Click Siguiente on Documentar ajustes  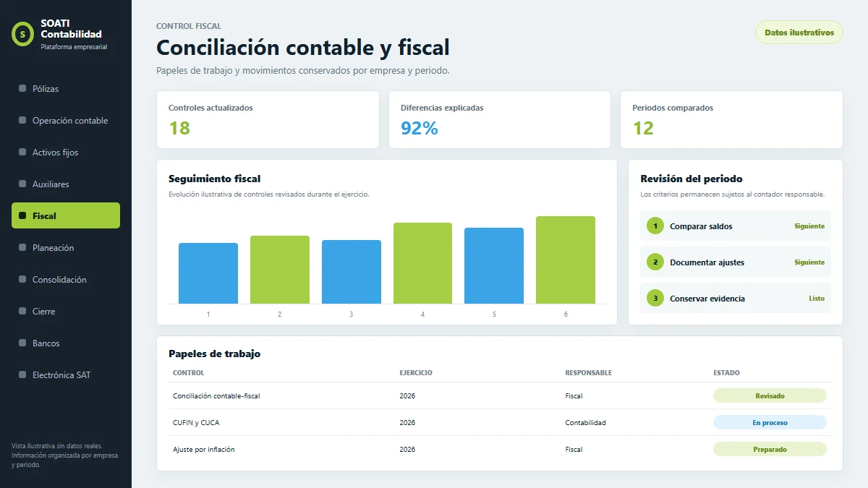coord(809,262)
